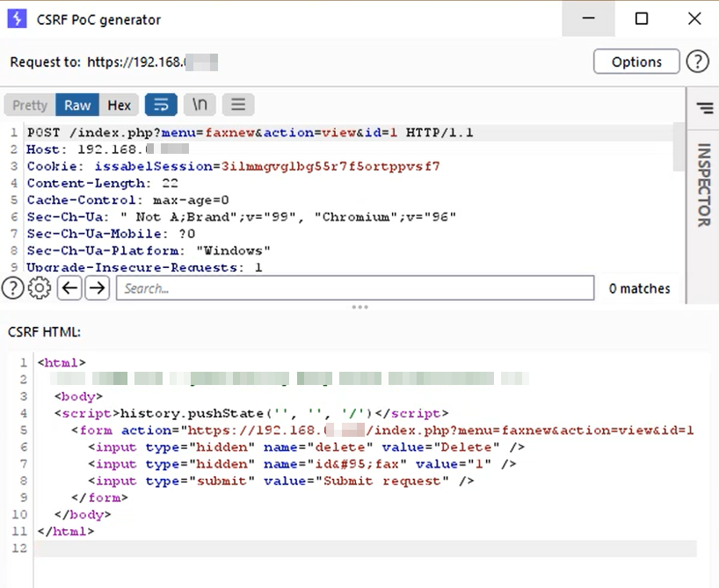Open the Options button

pos(636,62)
